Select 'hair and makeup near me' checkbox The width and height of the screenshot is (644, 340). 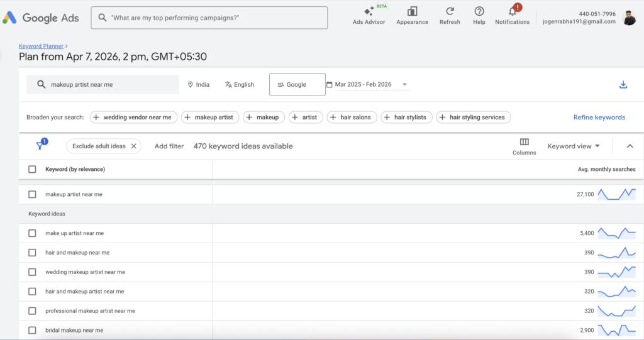tap(32, 253)
